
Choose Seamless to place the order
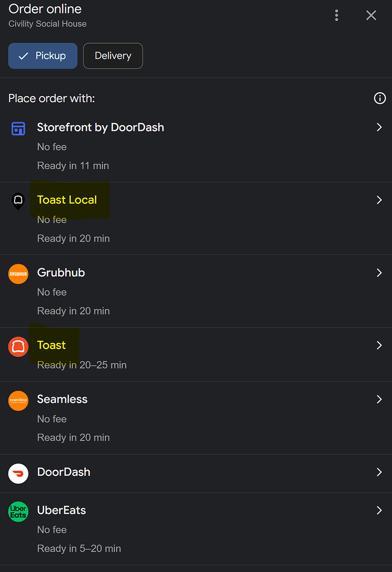tap(63, 399)
